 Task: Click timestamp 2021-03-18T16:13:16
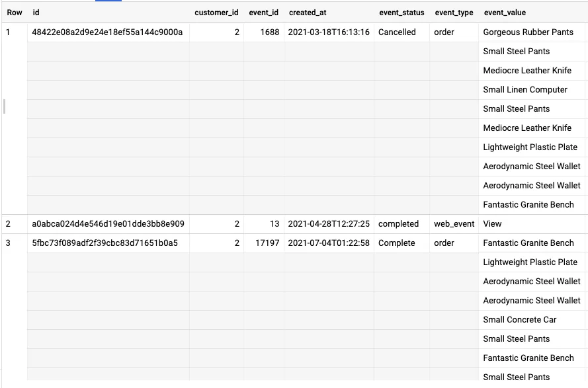[329, 32]
